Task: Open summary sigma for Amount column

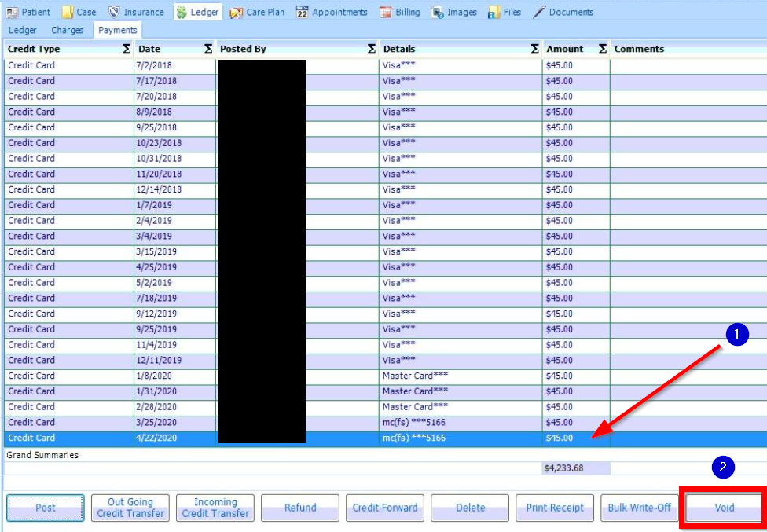Action: pos(603,49)
